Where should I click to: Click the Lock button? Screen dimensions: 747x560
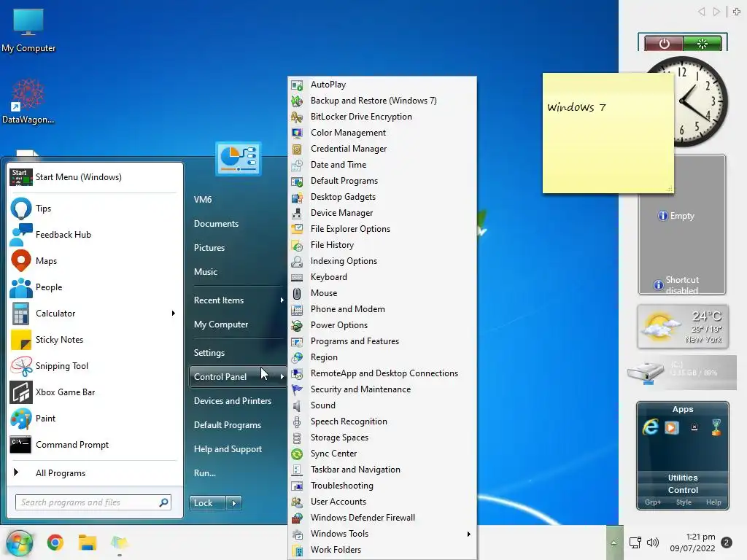(207, 503)
